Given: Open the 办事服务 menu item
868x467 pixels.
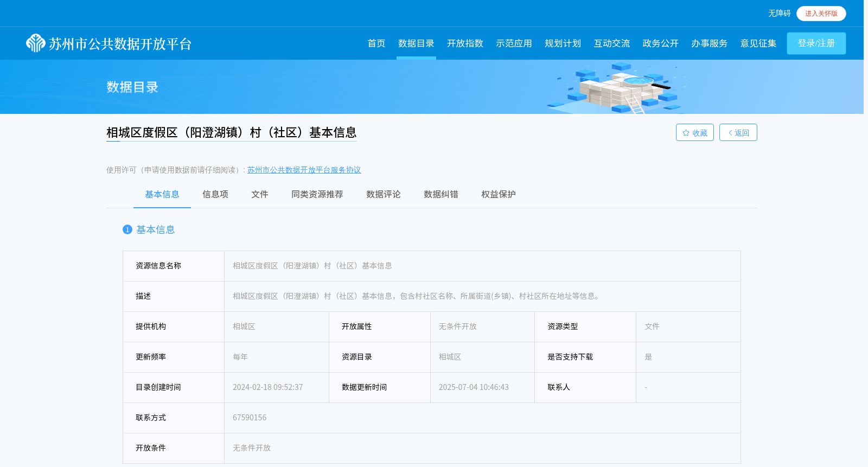Looking at the screenshot, I should 709,43.
